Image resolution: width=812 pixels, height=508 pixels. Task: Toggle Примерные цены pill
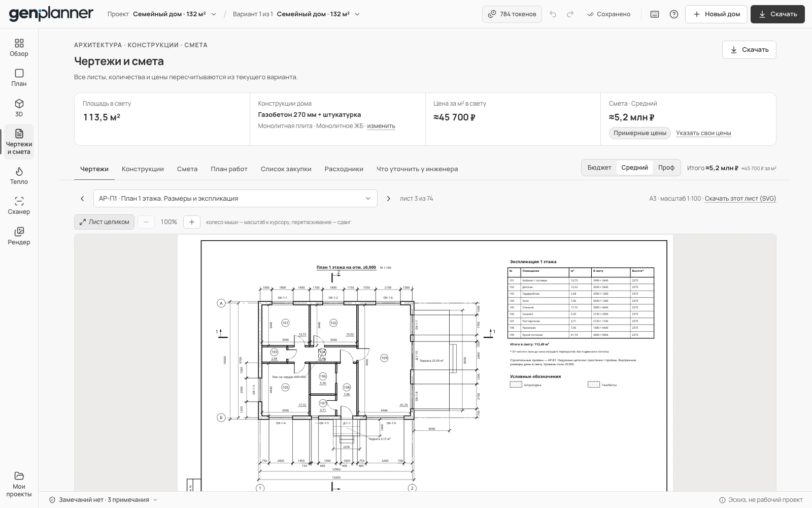point(639,133)
